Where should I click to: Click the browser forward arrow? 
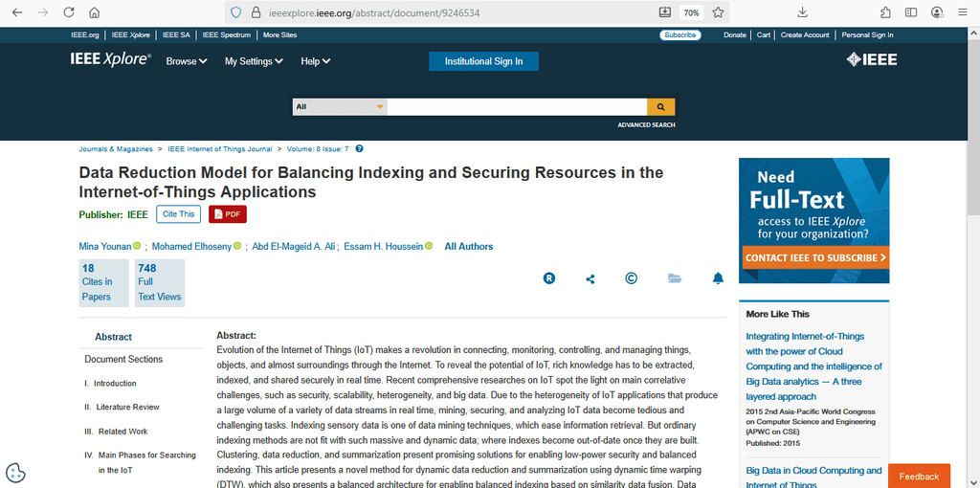pos(42,12)
